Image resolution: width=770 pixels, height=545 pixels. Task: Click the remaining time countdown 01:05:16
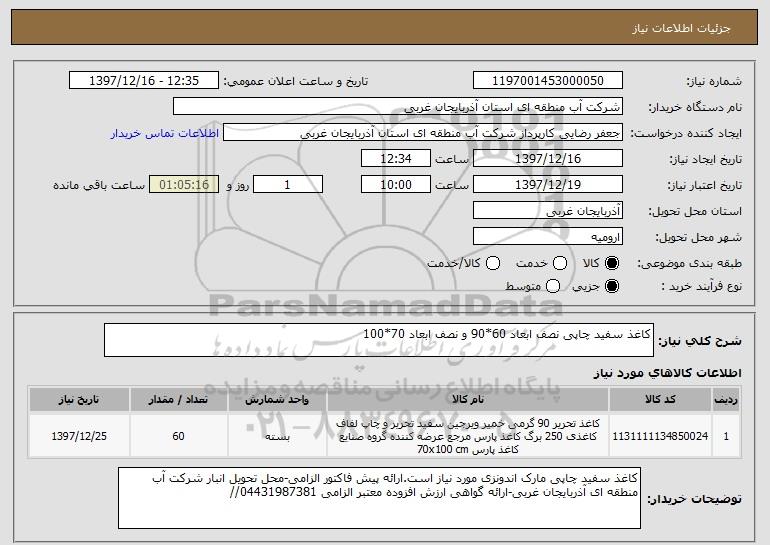[184, 185]
